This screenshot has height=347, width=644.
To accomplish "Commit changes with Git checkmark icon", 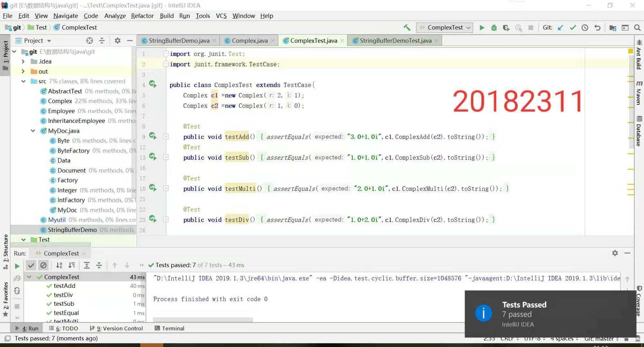I will 573,28.
